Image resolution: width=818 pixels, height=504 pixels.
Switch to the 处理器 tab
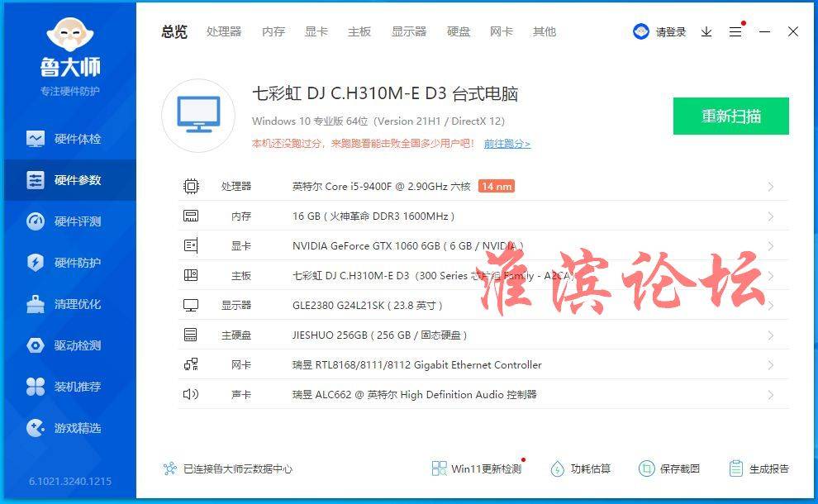[224, 32]
